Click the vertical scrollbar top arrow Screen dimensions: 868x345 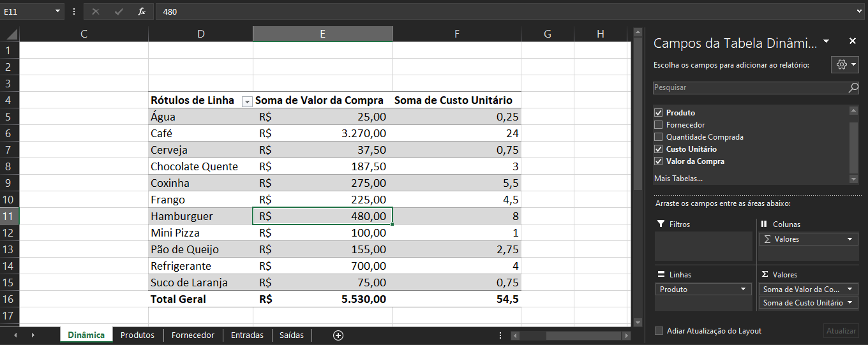[637, 31]
